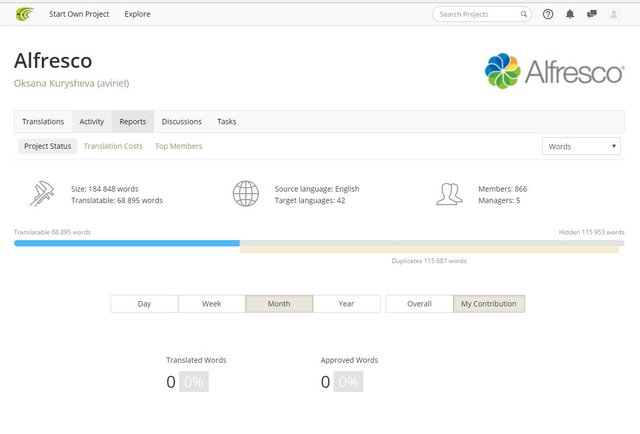
Task: Open the notifications bell icon
Action: (570, 14)
